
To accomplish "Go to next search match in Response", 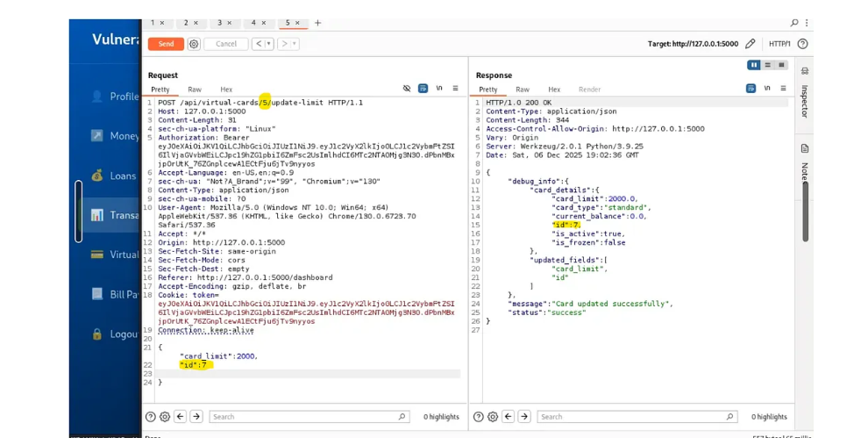I will [x=524, y=416].
